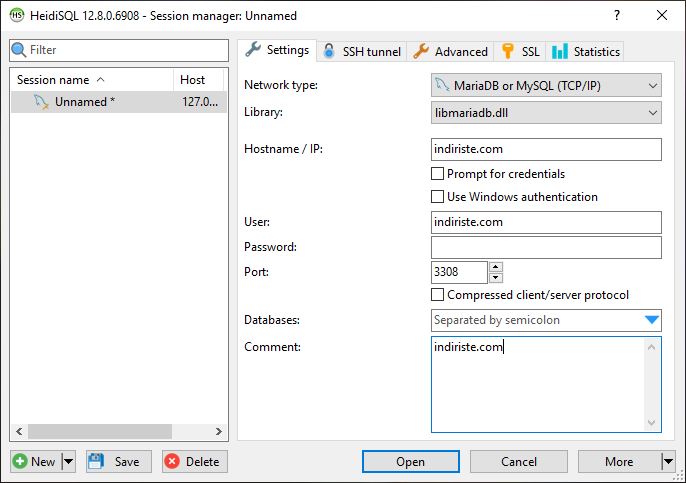Viewport: 686px width, 483px height.
Task: Click the More button
Action: [619, 462]
